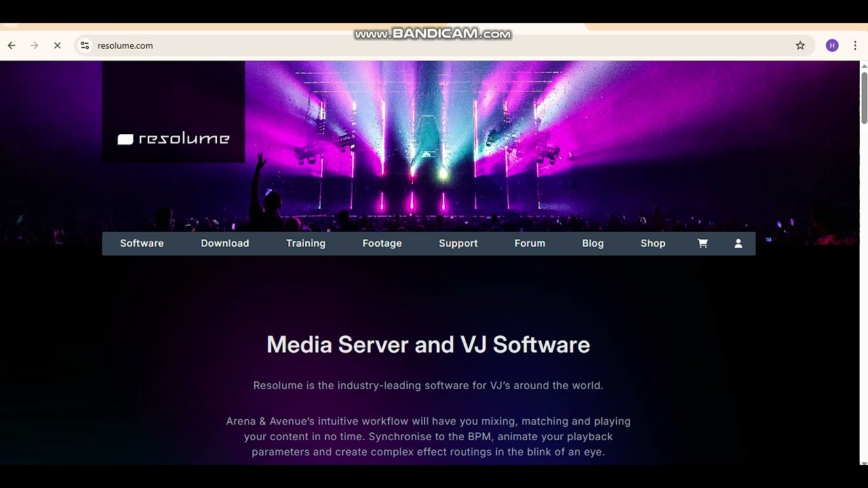Open the Download menu item
The height and width of the screenshot is (488, 868).
coord(225,243)
